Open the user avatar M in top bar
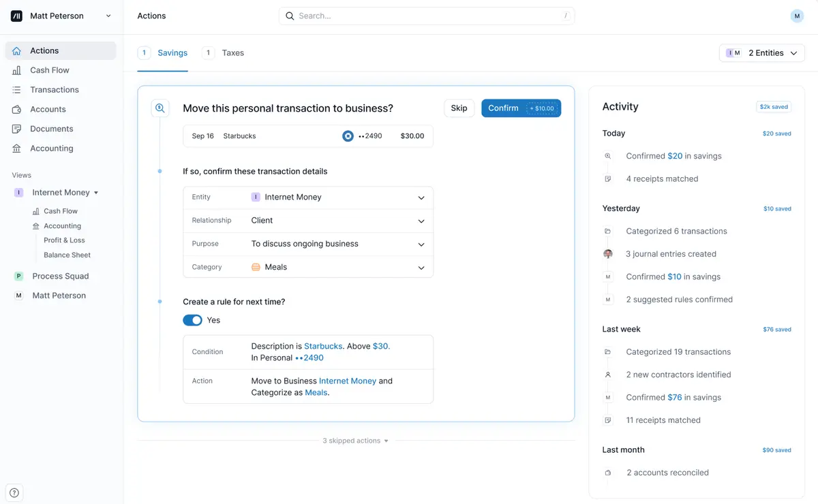Image resolution: width=818 pixels, height=504 pixels. (x=797, y=16)
